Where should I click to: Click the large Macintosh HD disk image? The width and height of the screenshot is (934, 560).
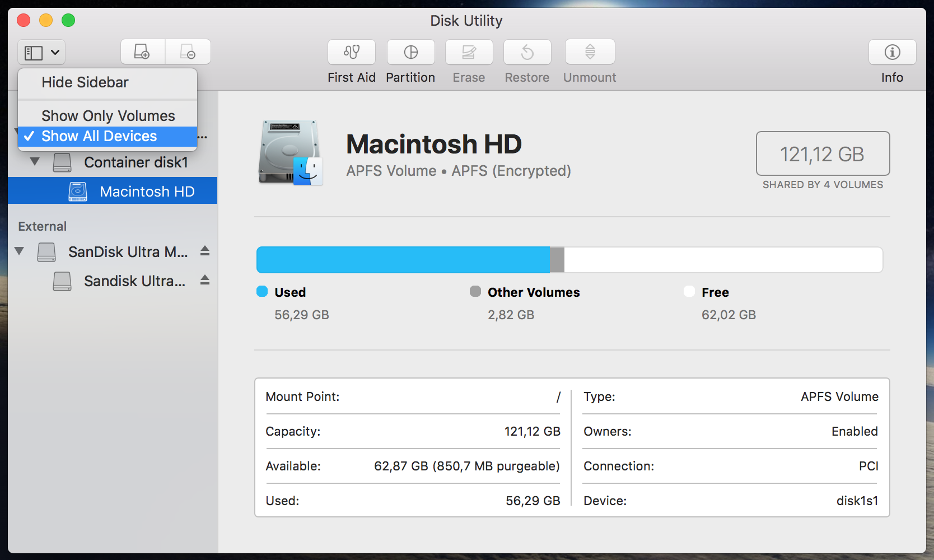pyautogui.click(x=291, y=152)
